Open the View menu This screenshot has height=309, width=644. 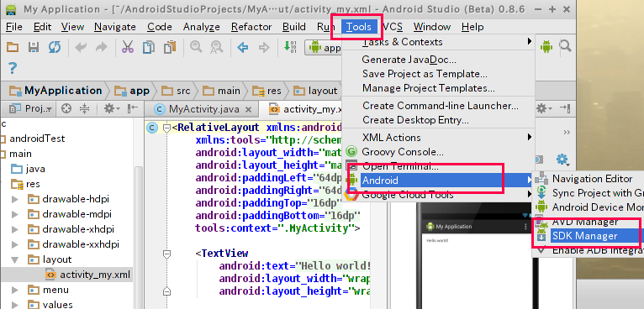pyautogui.click(x=72, y=27)
